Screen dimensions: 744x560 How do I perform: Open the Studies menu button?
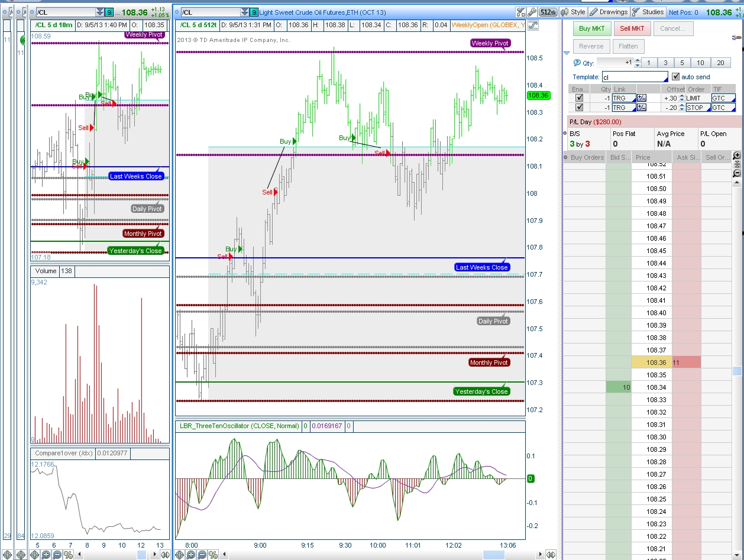tap(648, 12)
